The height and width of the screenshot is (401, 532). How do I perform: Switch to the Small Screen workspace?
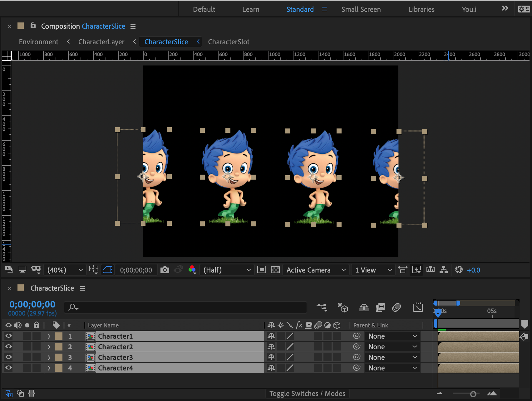pos(361,9)
